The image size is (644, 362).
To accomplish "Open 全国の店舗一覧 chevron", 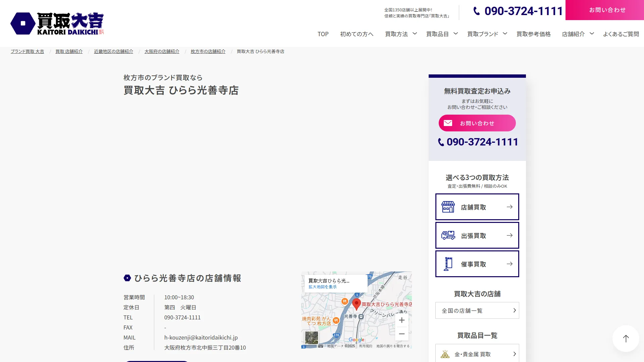I will pyautogui.click(x=515, y=310).
